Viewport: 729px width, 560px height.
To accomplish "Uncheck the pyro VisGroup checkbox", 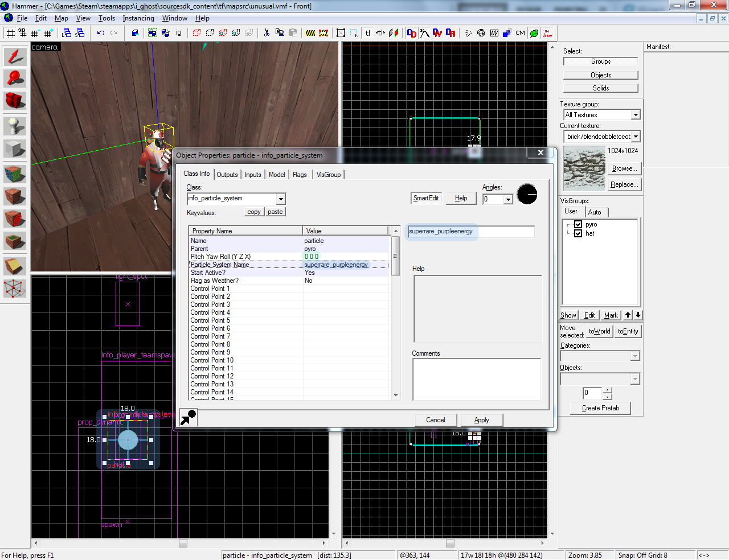I will [578, 224].
